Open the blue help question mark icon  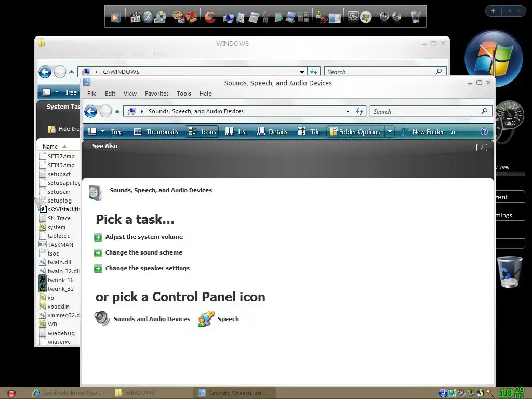pos(484,131)
